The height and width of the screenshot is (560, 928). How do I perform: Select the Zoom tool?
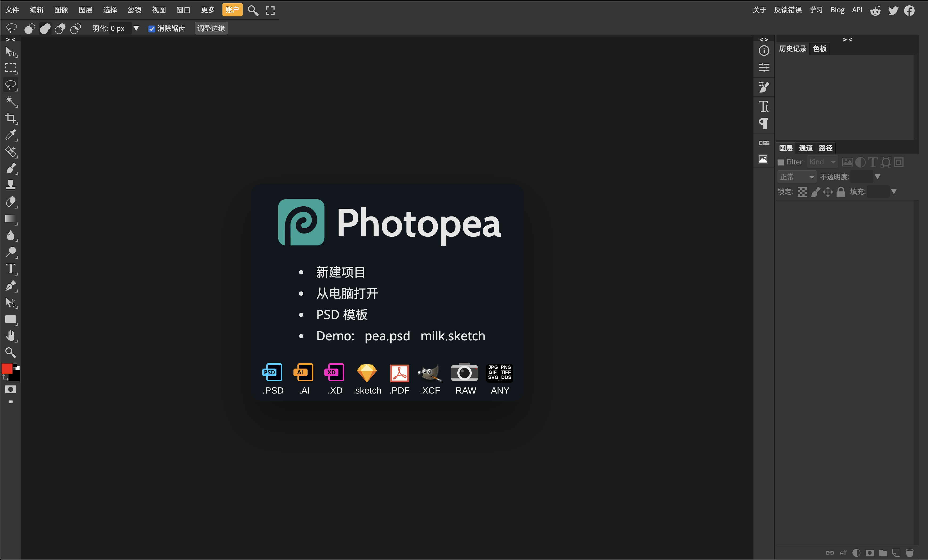(11, 353)
